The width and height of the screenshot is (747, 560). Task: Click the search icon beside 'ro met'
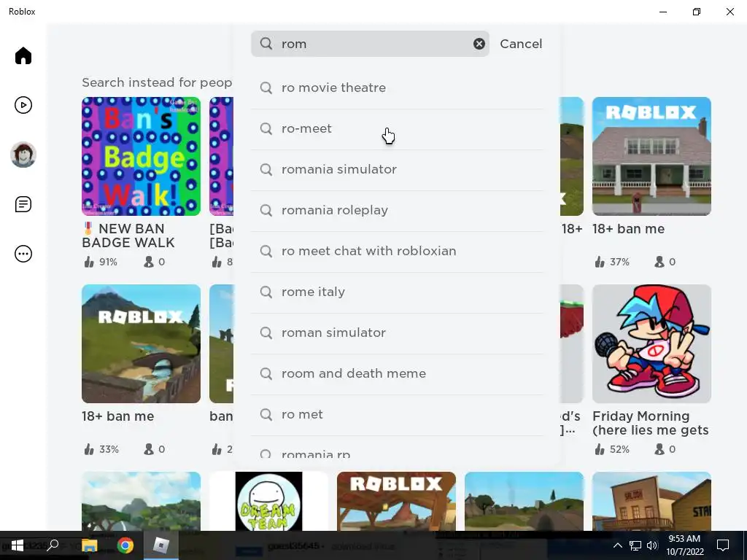tap(266, 415)
